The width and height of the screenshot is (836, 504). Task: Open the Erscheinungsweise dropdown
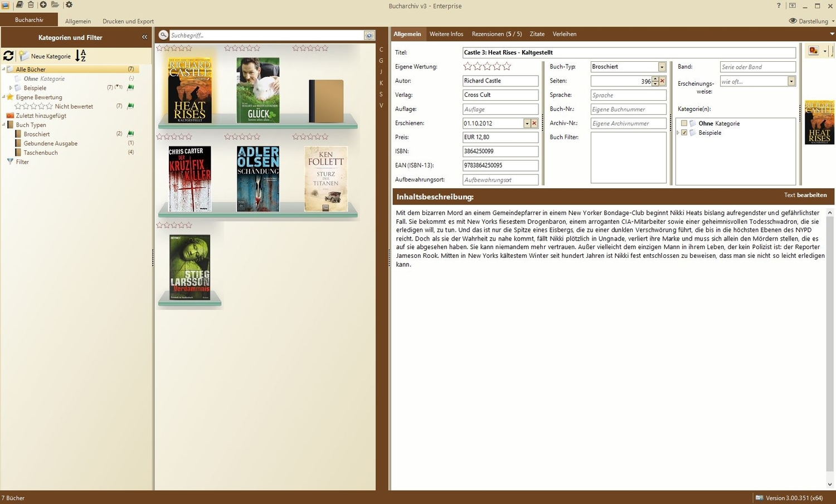[791, 81]
